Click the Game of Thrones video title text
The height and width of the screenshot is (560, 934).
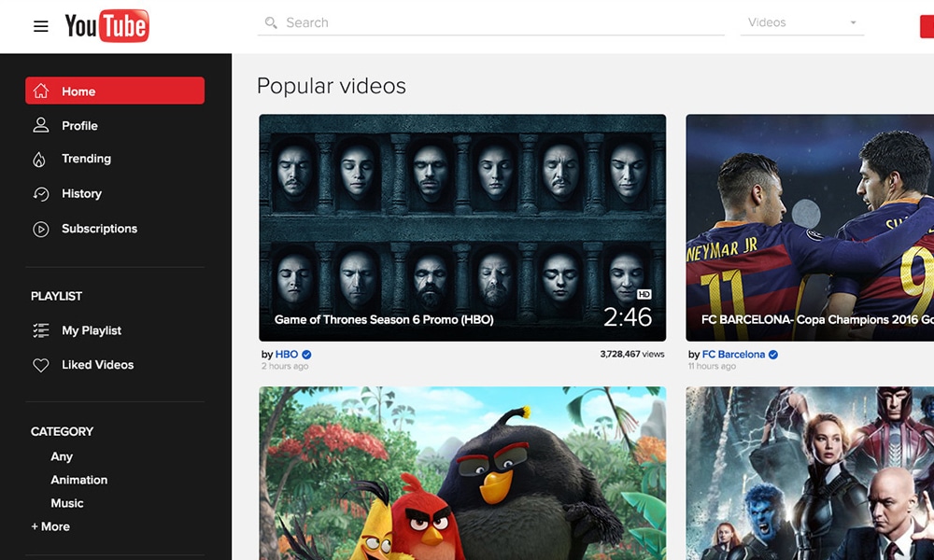384,319
